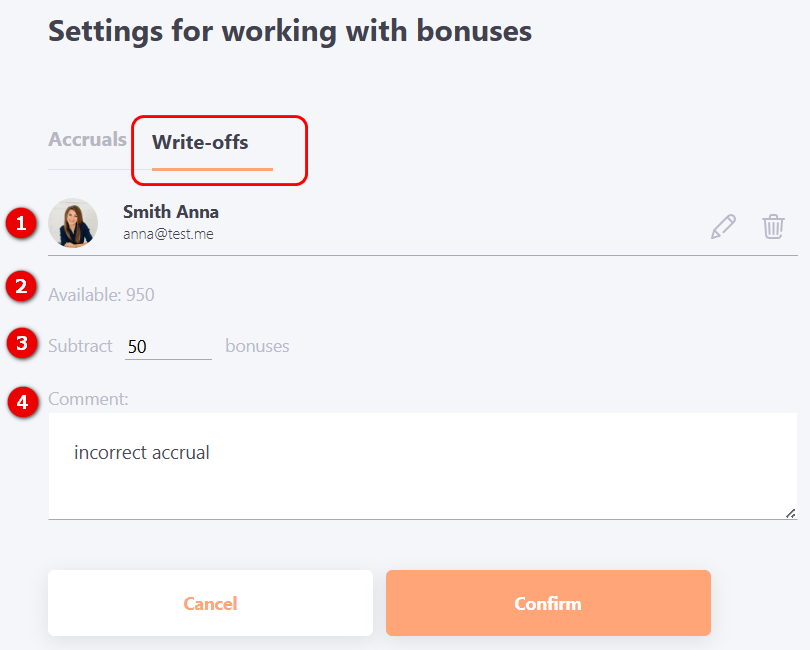
Task: Confirm the bonus write-off
Action: [x=548, y=603]
